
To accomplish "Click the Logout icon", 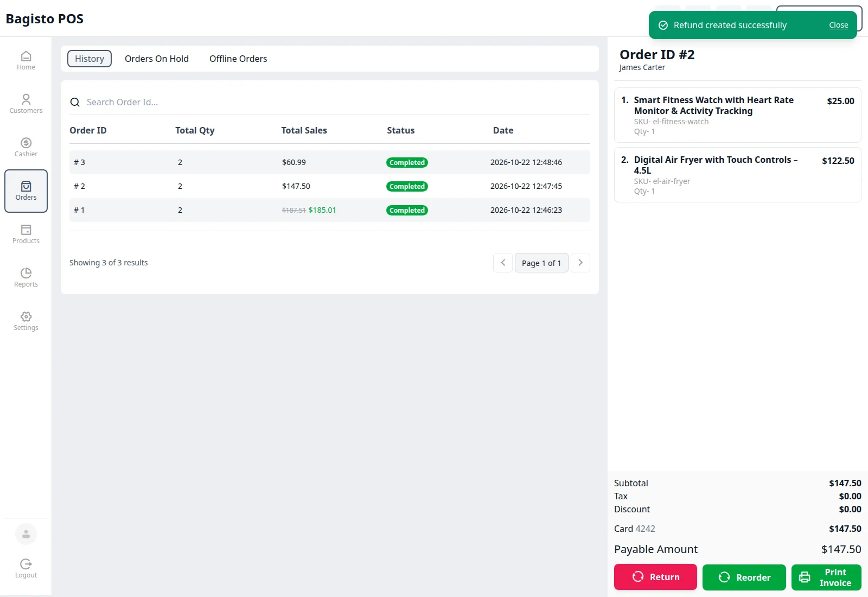I will tap(25, 569).
